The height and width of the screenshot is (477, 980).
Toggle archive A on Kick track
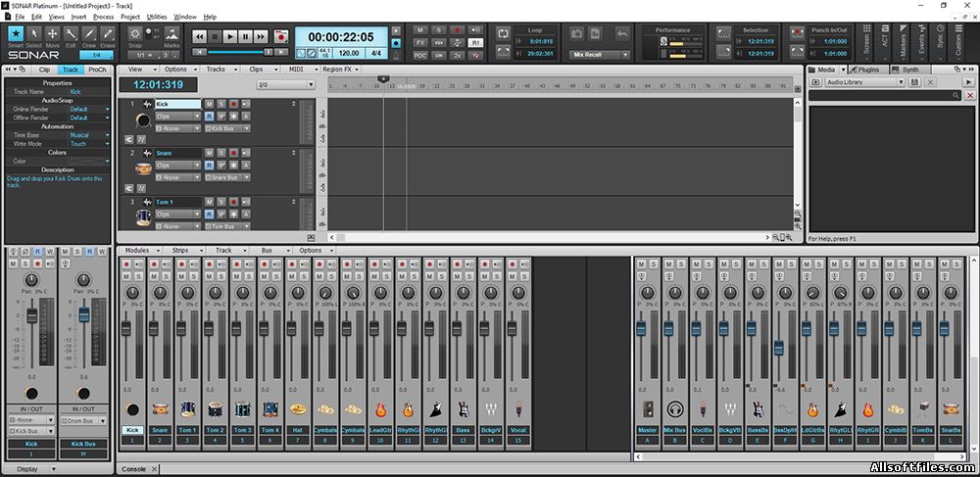pos(246,117)
